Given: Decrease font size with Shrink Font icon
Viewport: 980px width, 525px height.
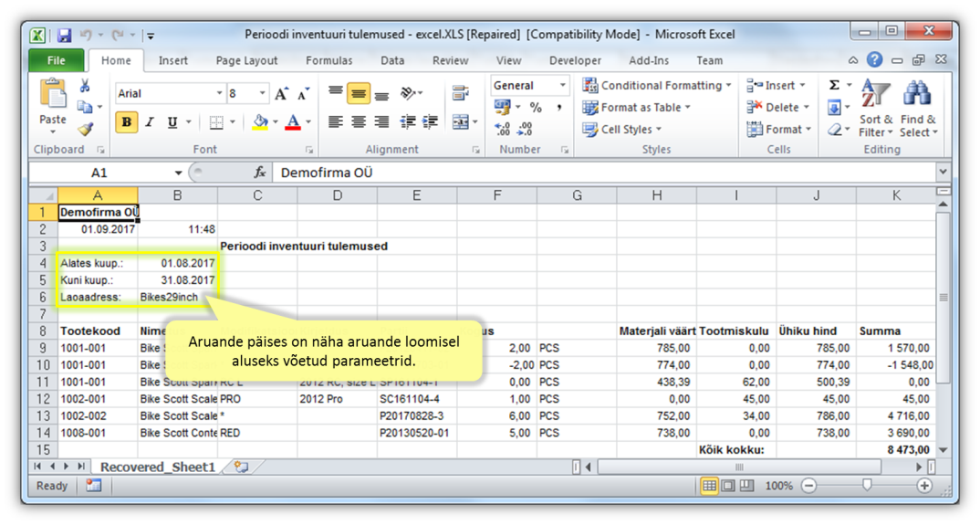Looking at the screenshot, I should click(x=304, y=94).
